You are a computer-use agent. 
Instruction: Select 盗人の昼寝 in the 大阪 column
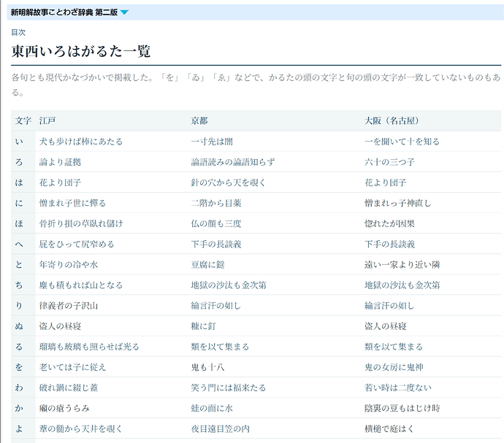pyautogui.click(x=386, y=326)
